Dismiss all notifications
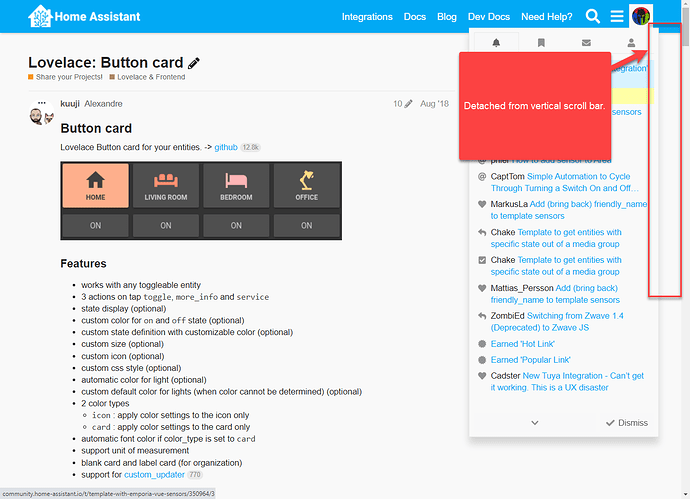The width and height of the screenshot is (690, 499). (x=627, y=423)
